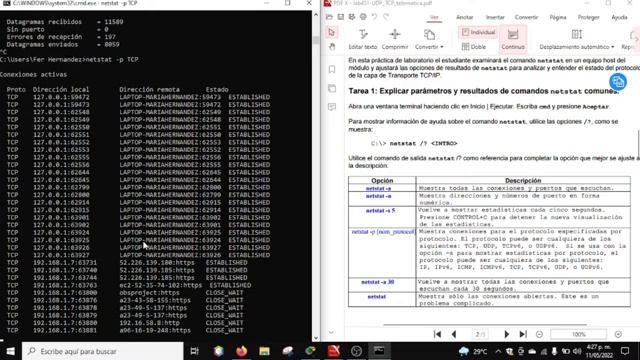Save the PDF document icon
This screenshot has height=360, width=640.
coord(340,17)
